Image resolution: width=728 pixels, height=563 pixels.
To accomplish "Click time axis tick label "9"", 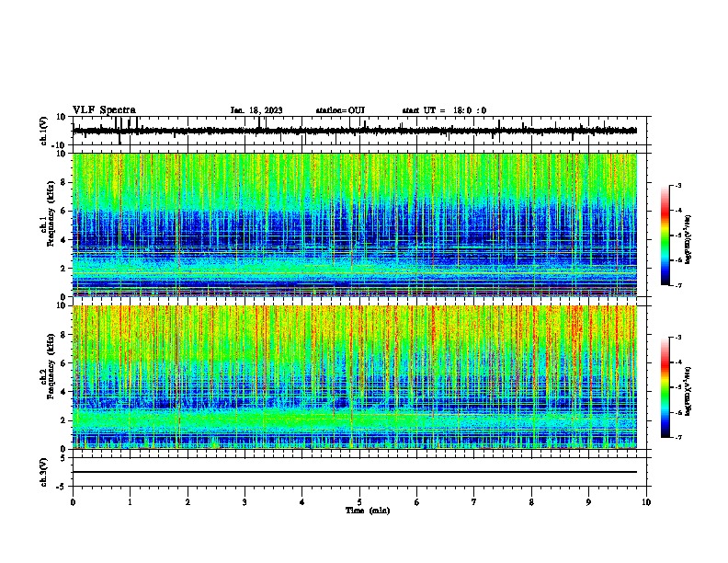I will [588, 502].
